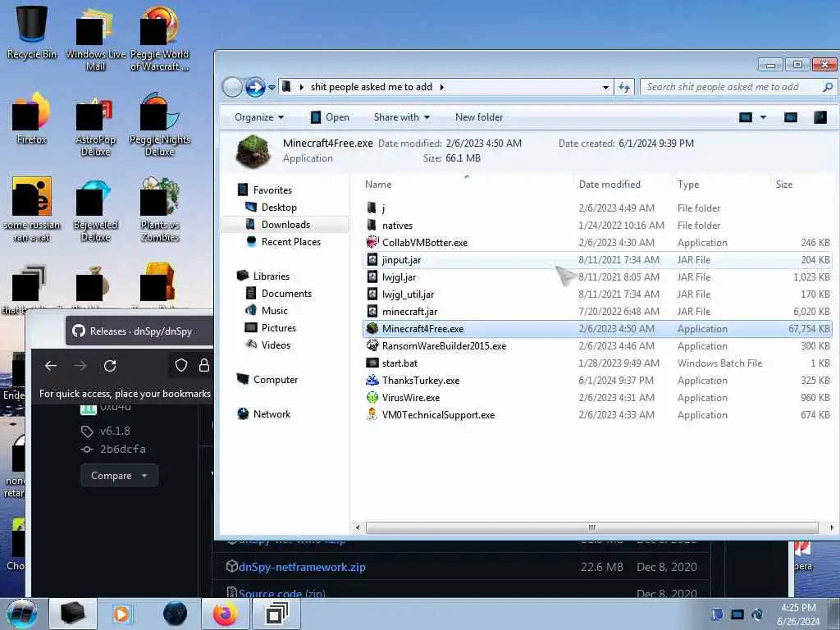Click Firefox browser back arrow
840x630 pixels.
pos(51,366)
